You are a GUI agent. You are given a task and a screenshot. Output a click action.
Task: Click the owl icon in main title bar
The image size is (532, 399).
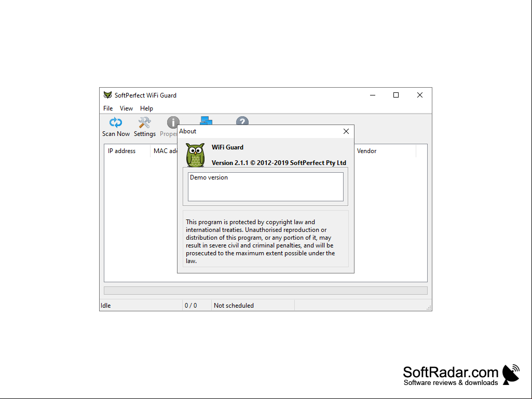(x=107, y=95)
